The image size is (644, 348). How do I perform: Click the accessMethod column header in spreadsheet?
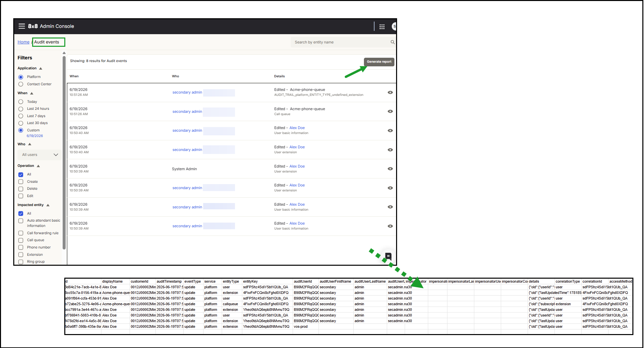(620, 282)
